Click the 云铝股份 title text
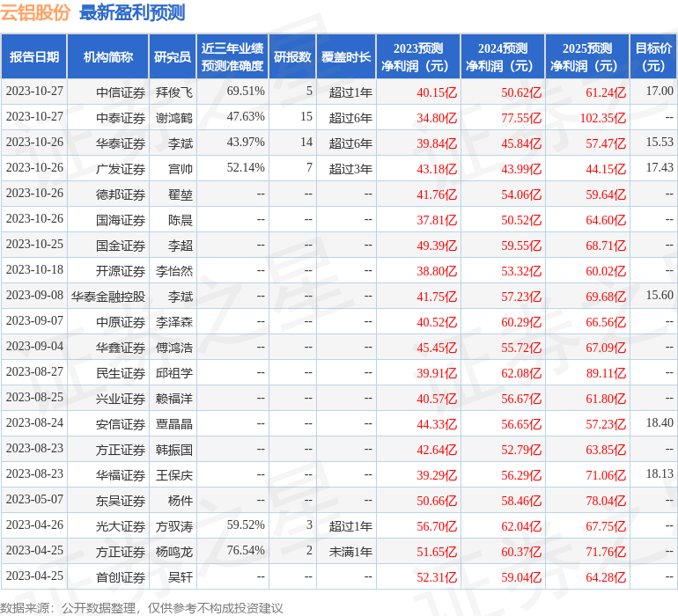This screenshot has height=616, width=678. (35, 12)
